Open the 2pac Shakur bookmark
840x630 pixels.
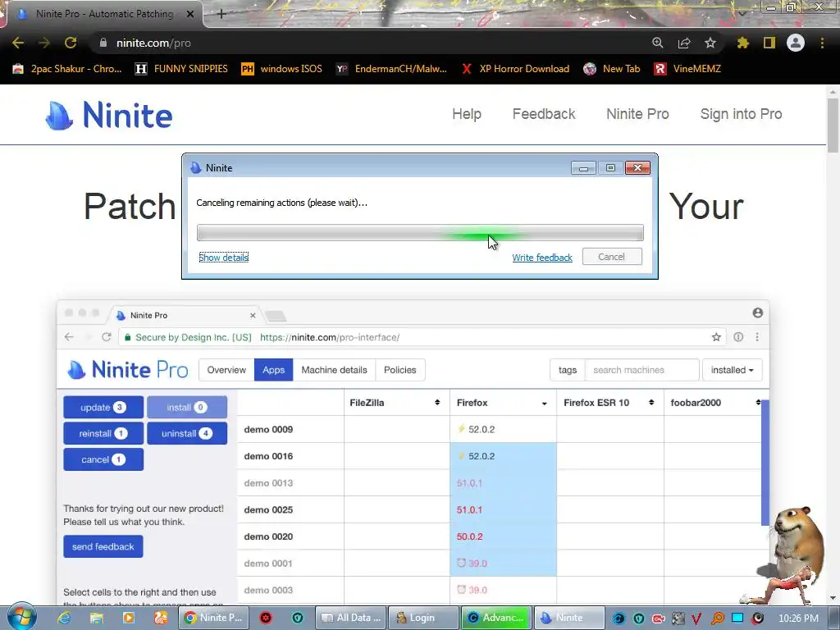[x=67, y=69]
